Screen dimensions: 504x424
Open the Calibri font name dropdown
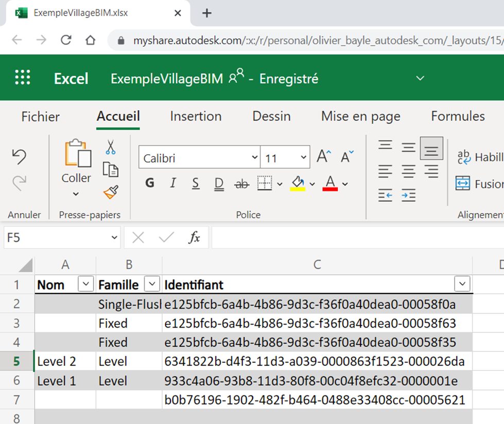click(254, 157)
